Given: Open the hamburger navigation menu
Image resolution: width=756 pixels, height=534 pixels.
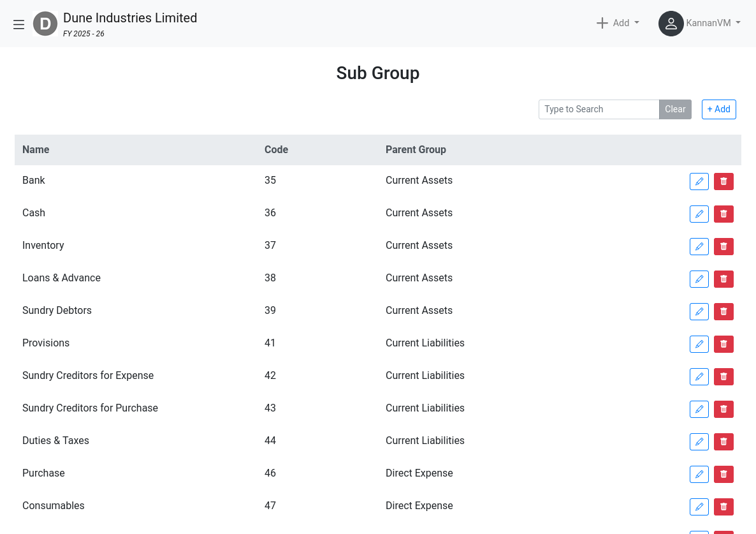Looking at the screenshot, I should [x=18, y=24].
